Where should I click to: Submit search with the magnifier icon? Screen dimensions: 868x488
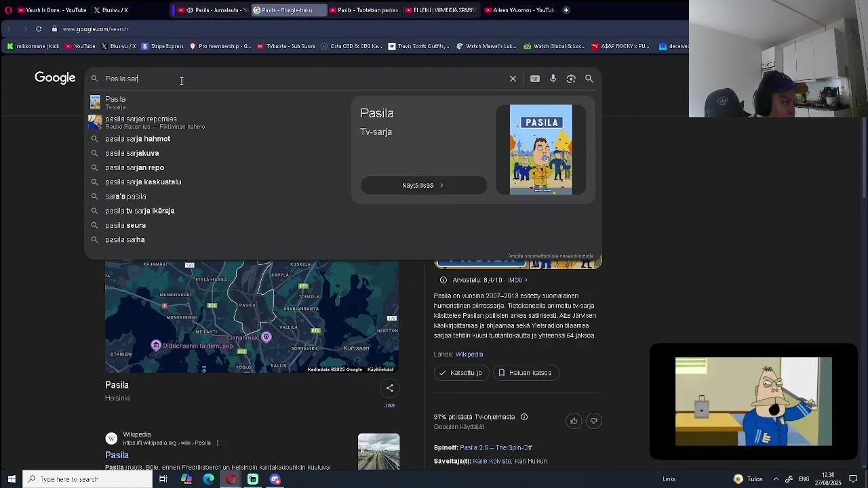[589, 79]
